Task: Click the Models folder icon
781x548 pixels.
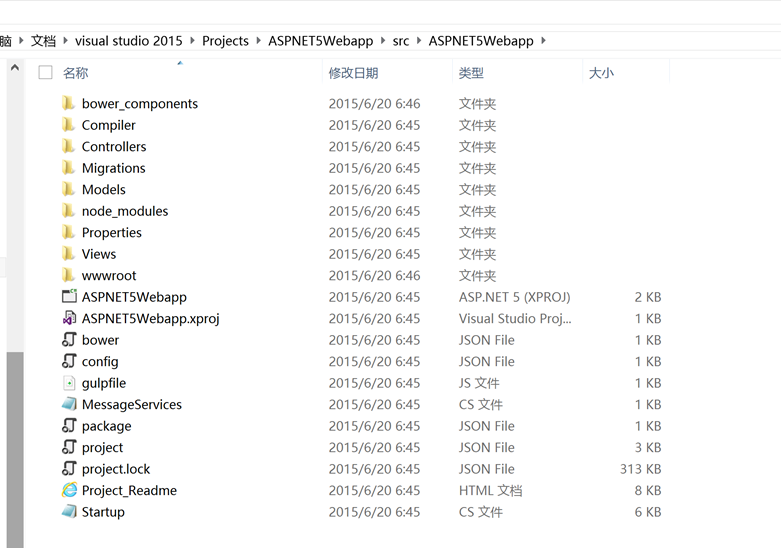Action: 68,189
